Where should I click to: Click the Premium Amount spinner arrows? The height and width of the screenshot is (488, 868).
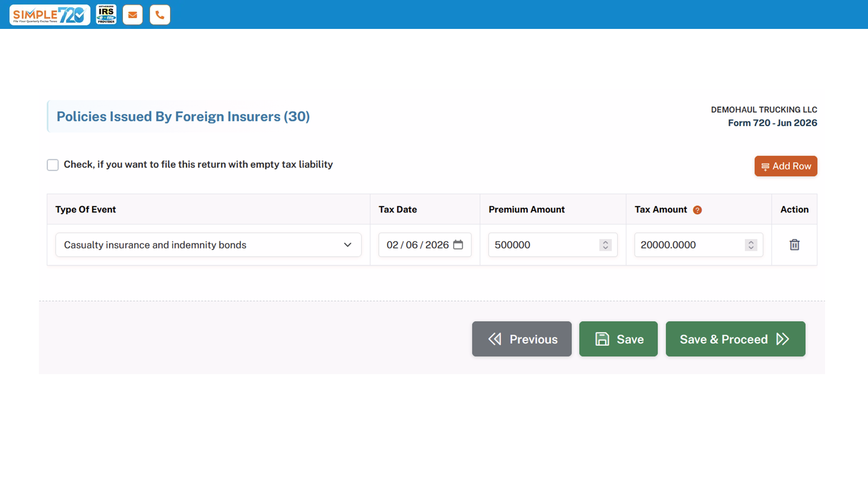[605, 245]
